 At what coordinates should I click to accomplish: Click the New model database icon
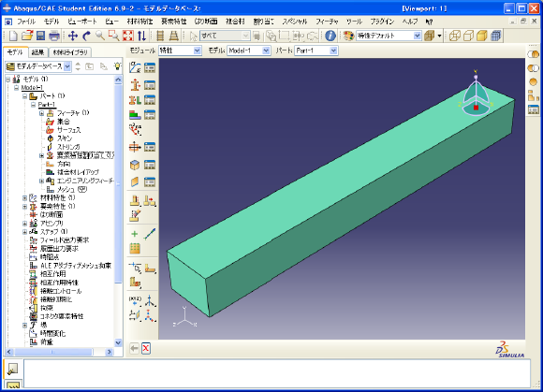point(13,36)
